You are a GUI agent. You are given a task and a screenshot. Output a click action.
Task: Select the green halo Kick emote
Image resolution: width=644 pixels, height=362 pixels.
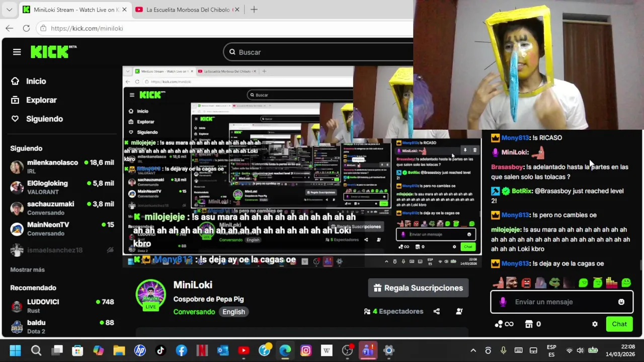coord(597,283)
